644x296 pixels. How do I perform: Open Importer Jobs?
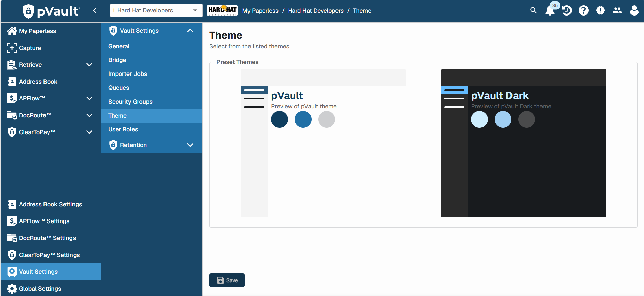152,74
